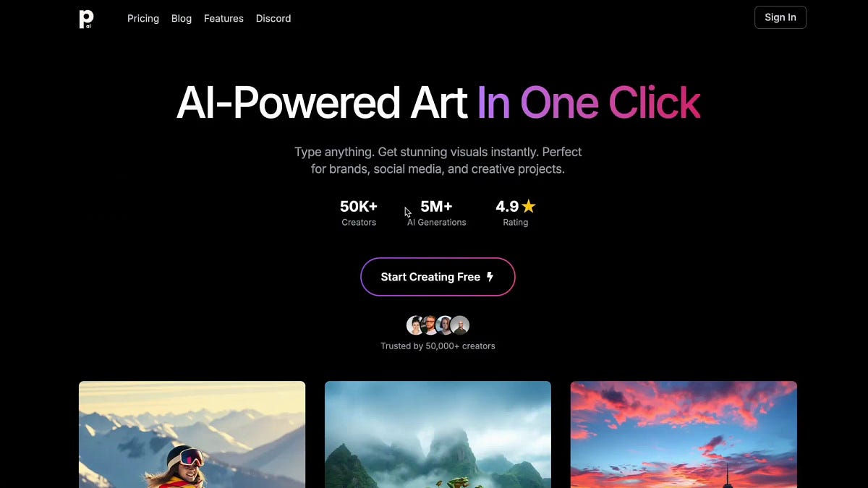Click the lightning bolt icon in button

pyautogui.click(x=490, y=277)
